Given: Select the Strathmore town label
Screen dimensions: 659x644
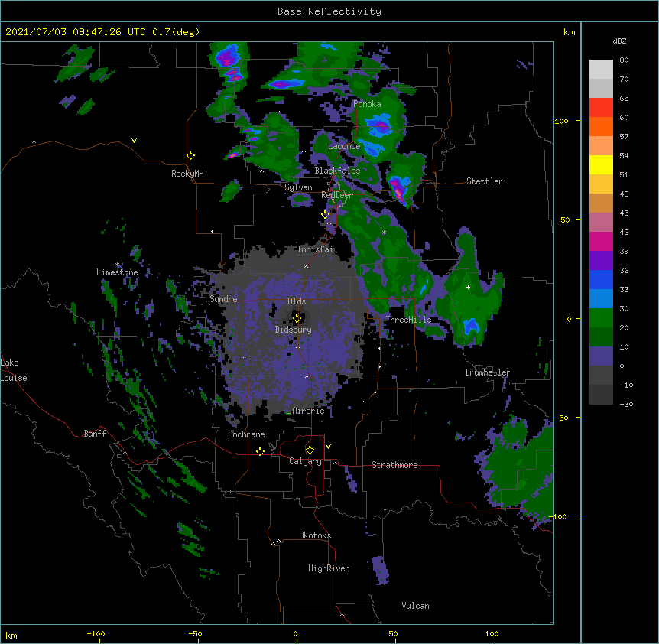Looking at the screenshot, I should (x=394, y=465).
